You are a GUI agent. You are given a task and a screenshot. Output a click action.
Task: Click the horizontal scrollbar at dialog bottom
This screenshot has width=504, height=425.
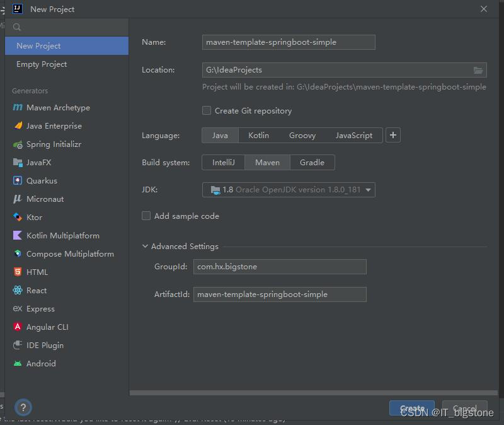(x=314, y=393)
